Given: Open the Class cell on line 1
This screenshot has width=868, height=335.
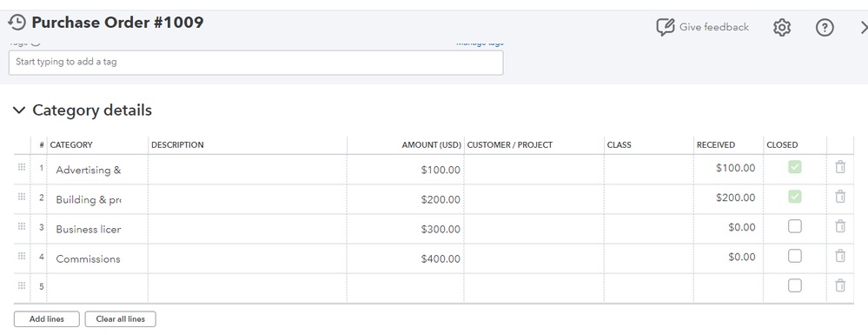Looking at the screenshot, I should coord(649,170).
